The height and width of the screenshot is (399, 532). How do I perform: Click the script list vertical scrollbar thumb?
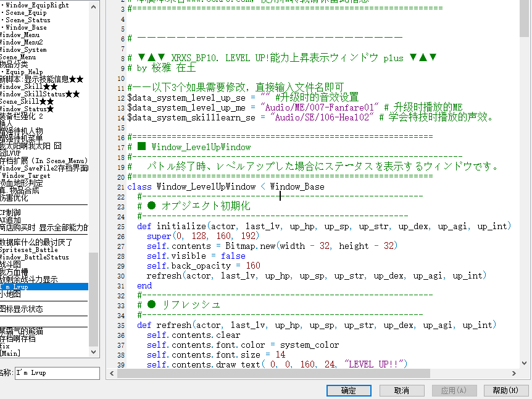[94, 299]
